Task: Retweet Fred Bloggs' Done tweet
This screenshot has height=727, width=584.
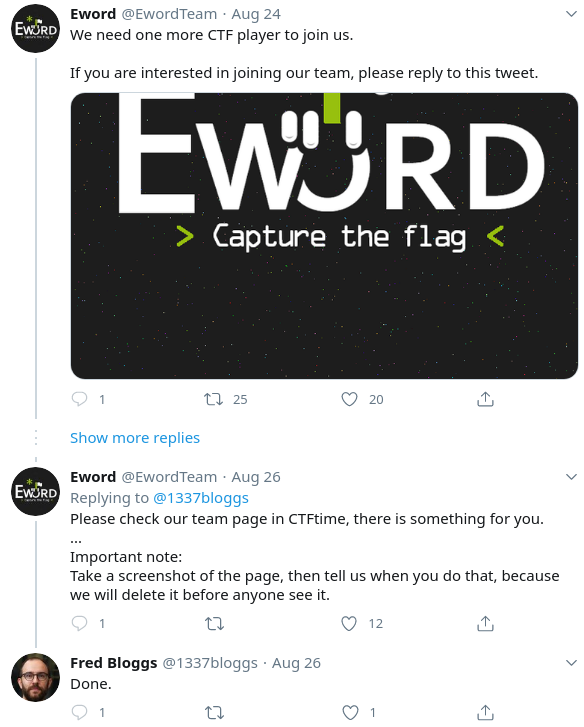Action: [214, 712]
